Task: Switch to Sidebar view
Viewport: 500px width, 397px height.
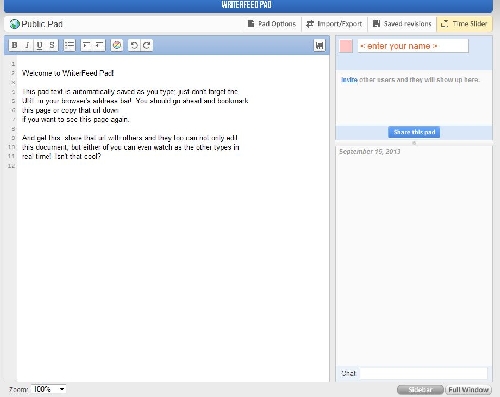Action: pyautogui.click(x=420, y=389)
